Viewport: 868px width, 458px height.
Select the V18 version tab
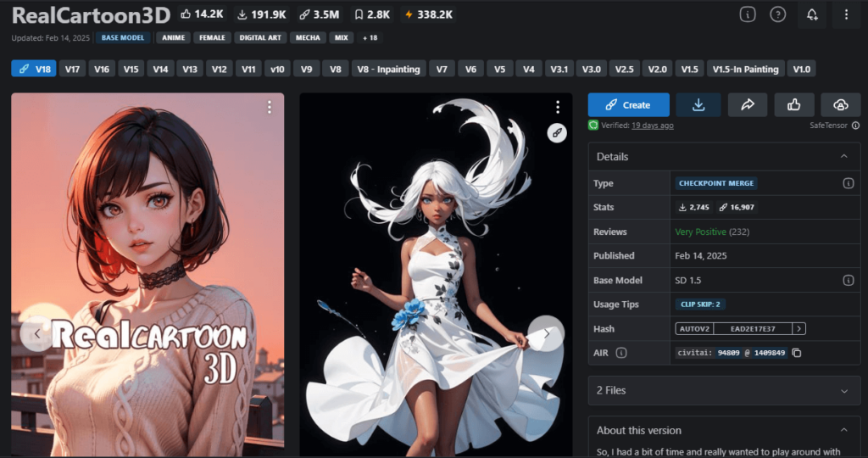tap(34, 69)
